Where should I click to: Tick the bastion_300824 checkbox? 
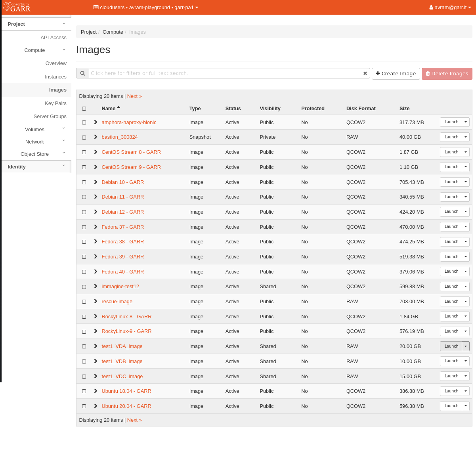[84, 138]
